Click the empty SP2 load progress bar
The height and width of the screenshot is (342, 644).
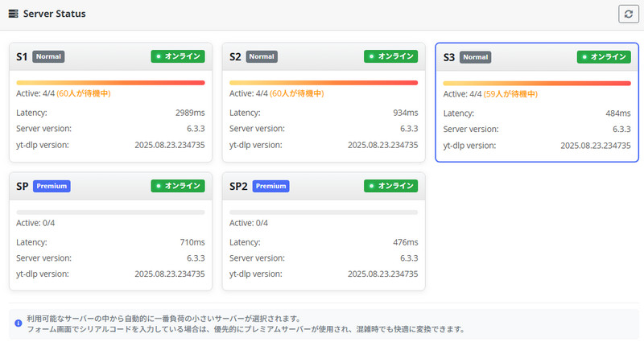(x=324, y=212)
